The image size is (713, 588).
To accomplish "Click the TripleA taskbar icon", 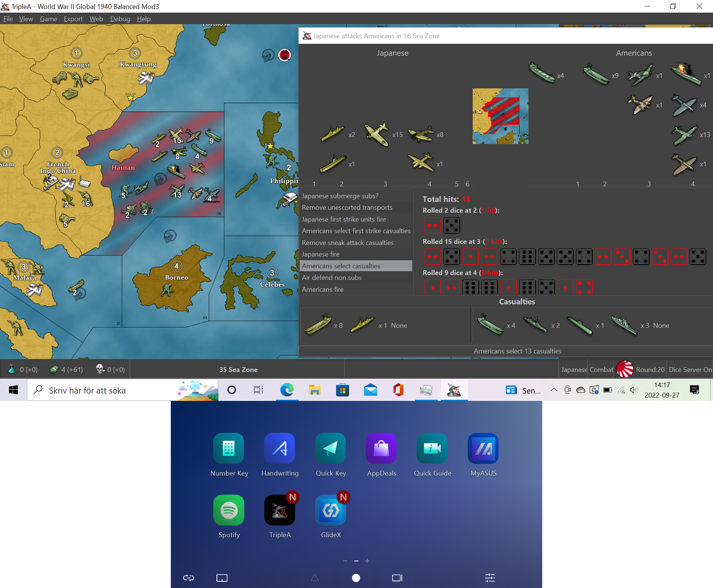I will [x=454, y=390].
